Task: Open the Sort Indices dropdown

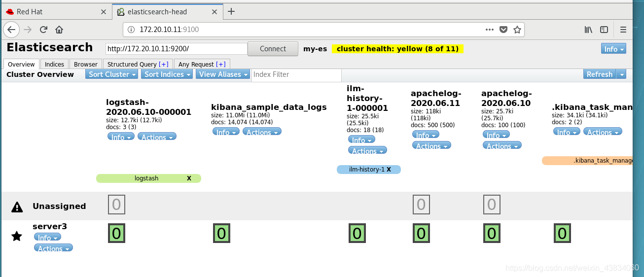Action: (167, 74)
